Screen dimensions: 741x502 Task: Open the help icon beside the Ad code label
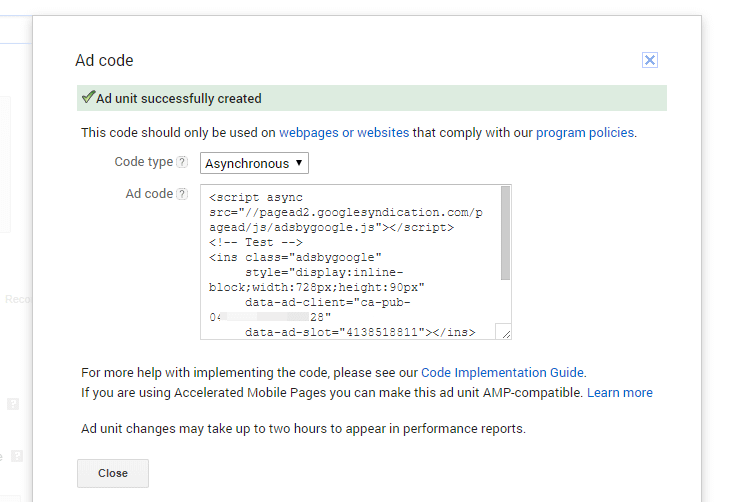coord(182,194)
